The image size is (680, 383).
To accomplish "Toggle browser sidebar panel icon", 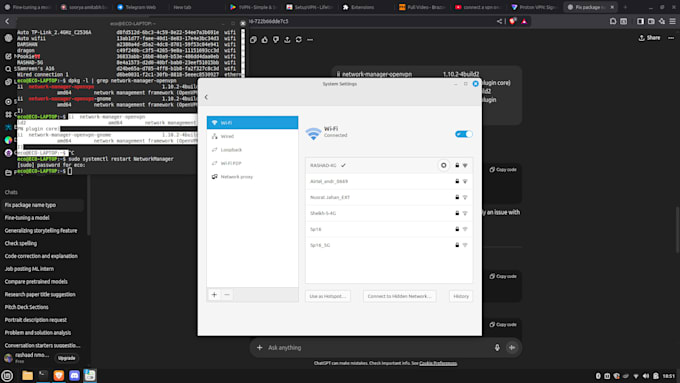I will [640, 21].
